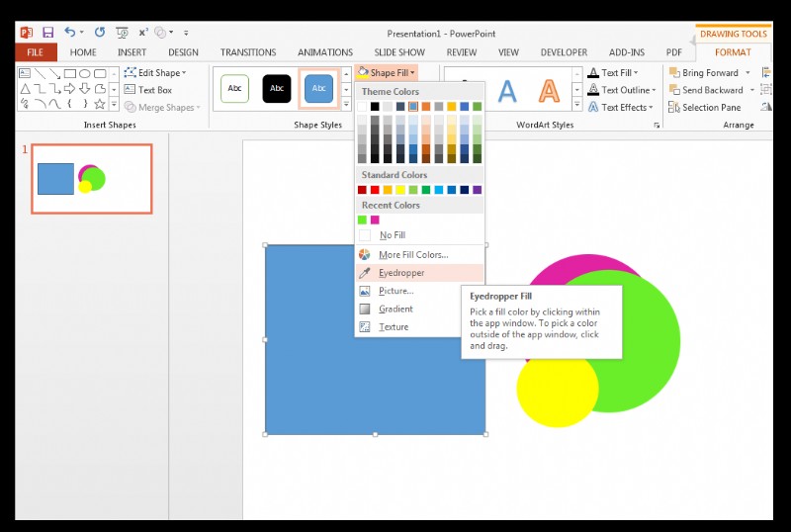Start slideshow from beginning icon
Viewport: 791px width, 532px height.
coord(122,33)
